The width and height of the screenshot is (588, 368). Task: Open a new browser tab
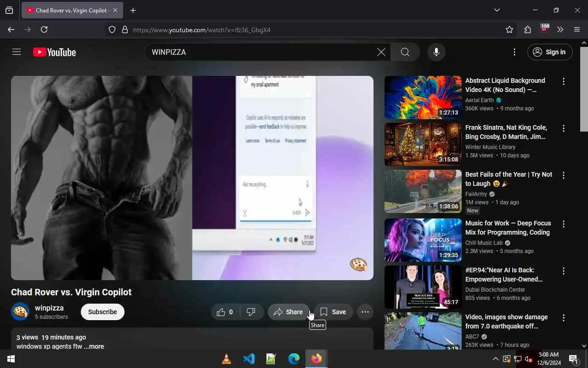(133, 10)
